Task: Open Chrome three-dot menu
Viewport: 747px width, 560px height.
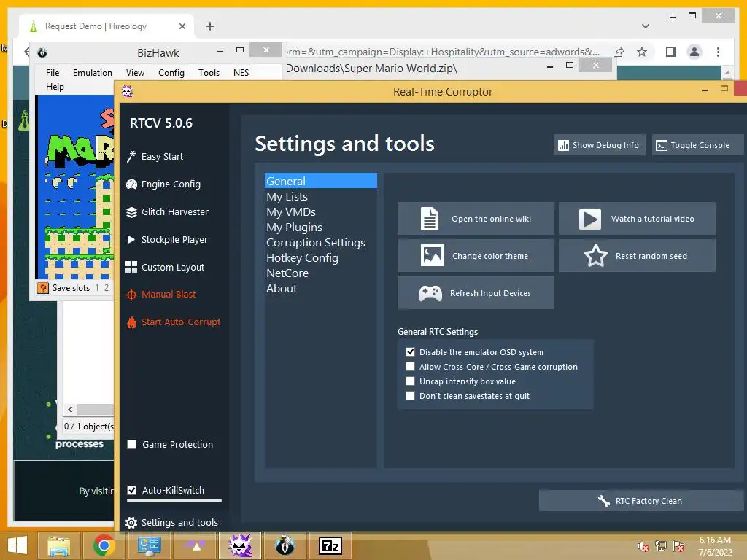Action: click(718, 52)
